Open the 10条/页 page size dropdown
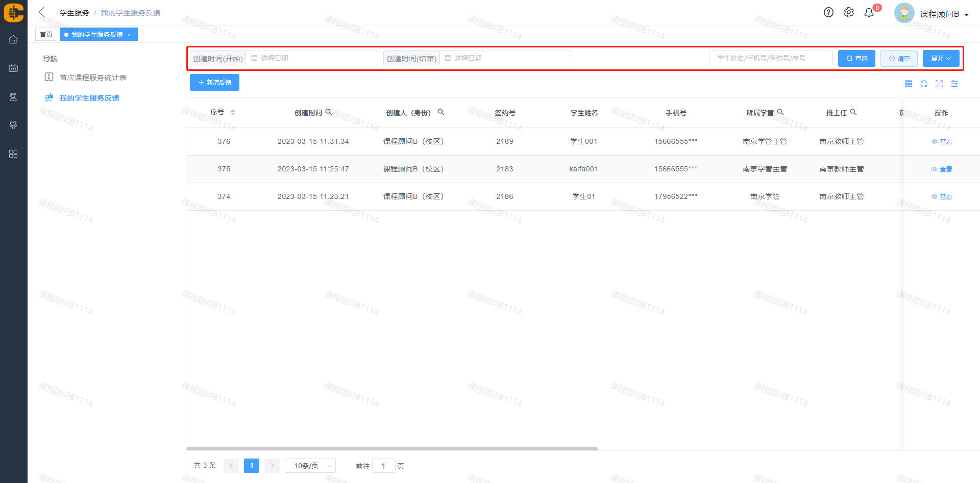The width and height of the screenshot is (980, 483). (310, 466)
